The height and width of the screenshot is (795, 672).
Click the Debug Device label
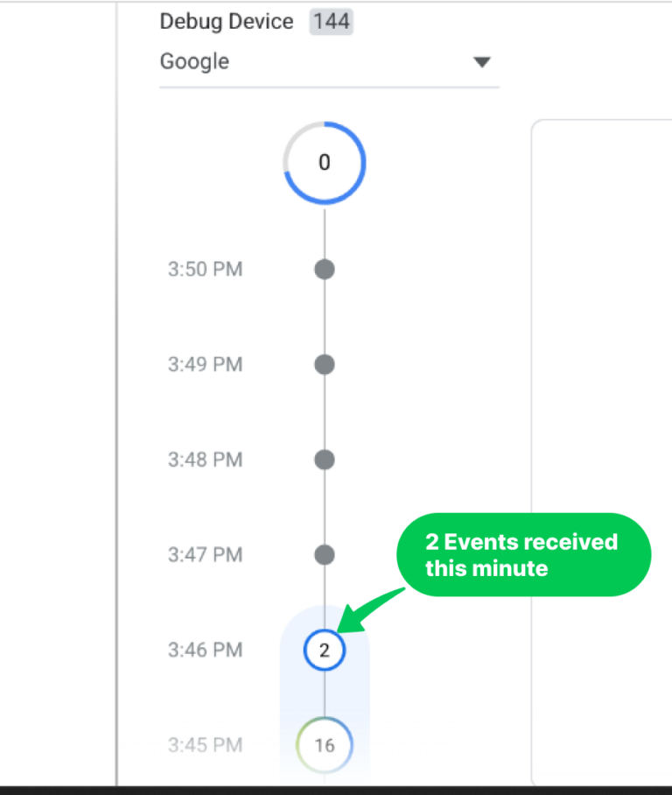tap(227, 22)
